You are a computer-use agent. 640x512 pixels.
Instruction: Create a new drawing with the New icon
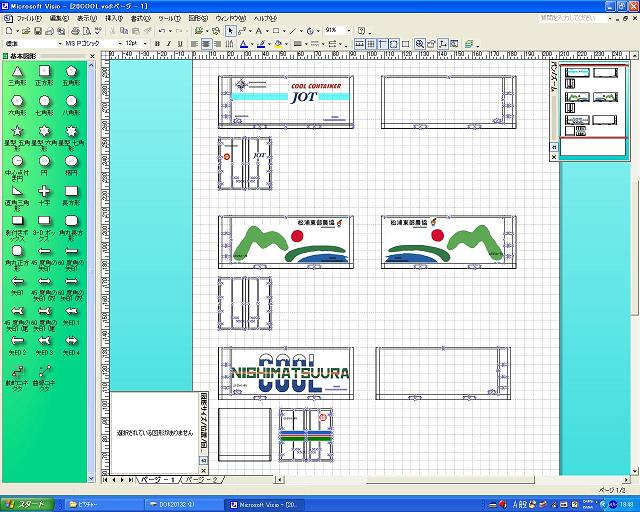pyautogui.click(x=9, y=31)
